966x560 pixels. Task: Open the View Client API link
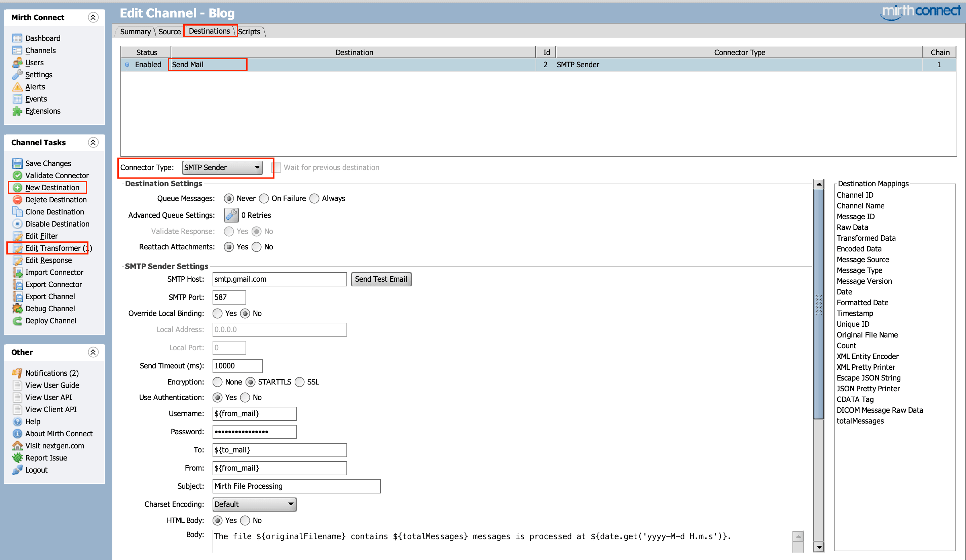point(51,409)
